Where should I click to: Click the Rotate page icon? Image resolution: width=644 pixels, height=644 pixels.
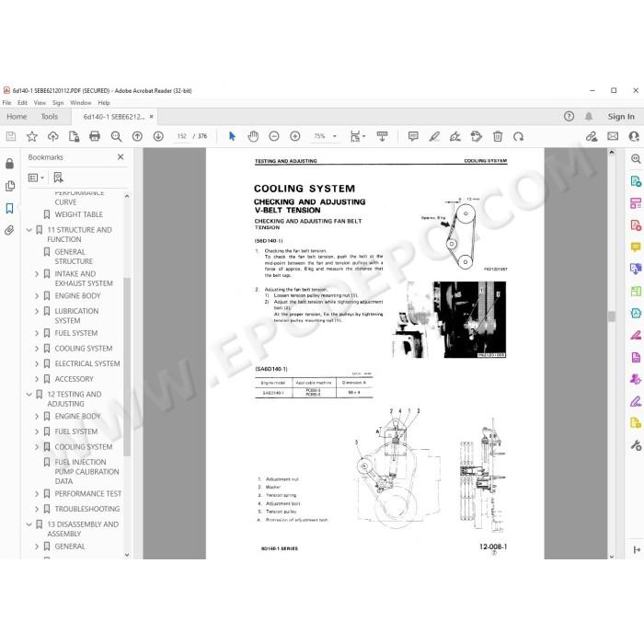(x=518, y=136)
